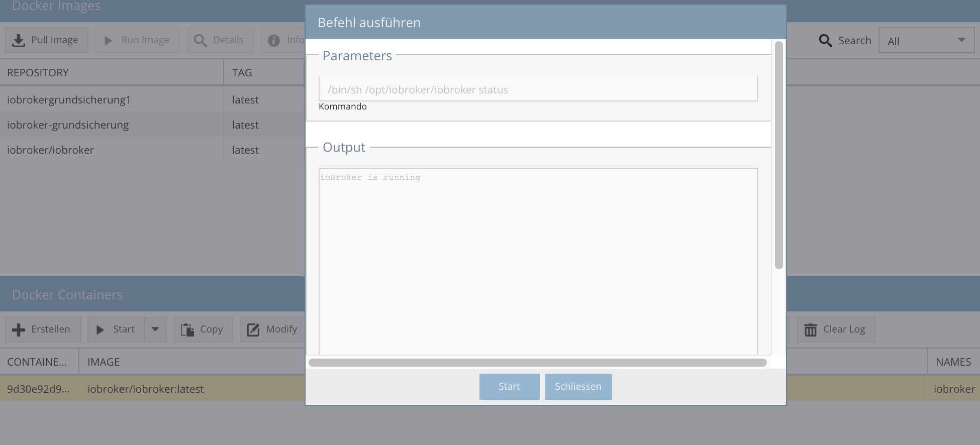Click the Docker Containers panel header
Image resolution: width=980 pixels, height=445 pixels.
tap(152, 295)
